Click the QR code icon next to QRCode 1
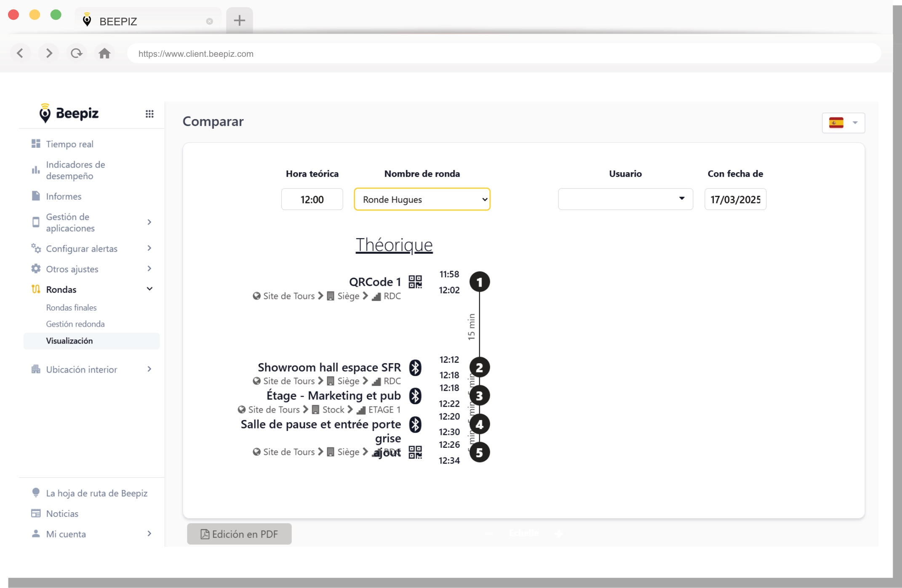 [415, 282]
